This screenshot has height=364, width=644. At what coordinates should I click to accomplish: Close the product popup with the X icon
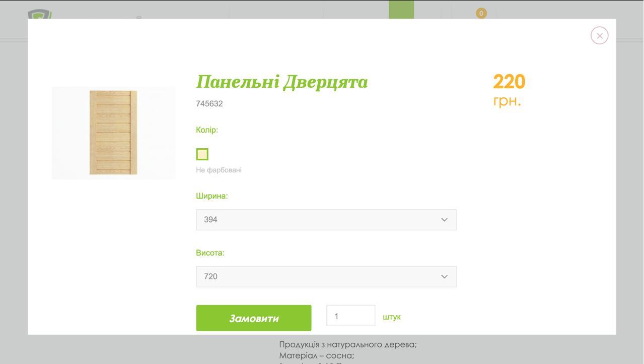pos(599,36)
